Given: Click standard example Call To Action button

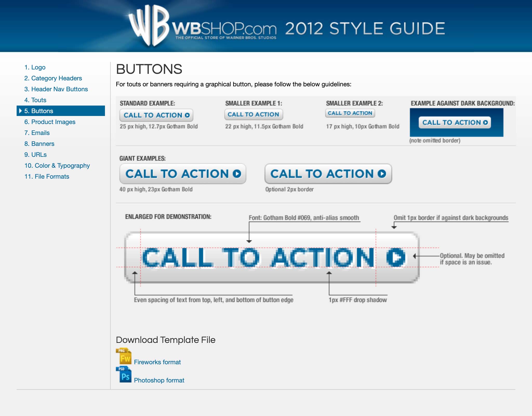Looking at the screenshot, I should [156, 115].
